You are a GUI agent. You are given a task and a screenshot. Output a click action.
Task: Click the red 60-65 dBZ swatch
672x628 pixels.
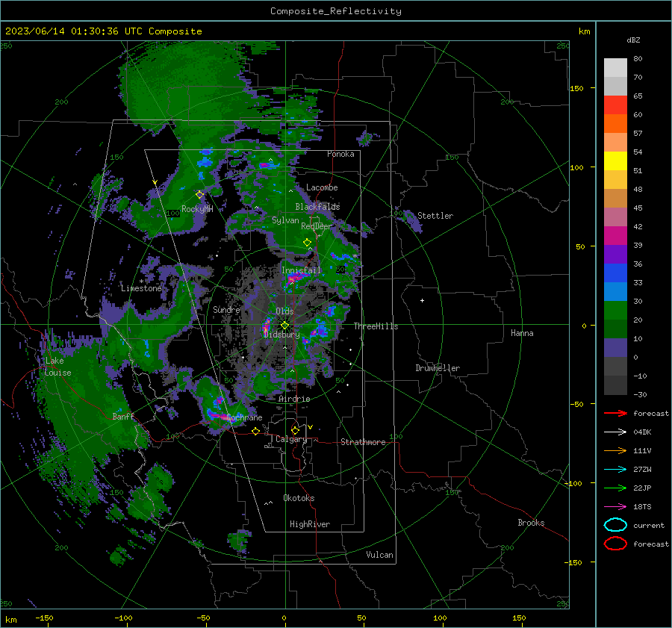click(x=615, y=105)
